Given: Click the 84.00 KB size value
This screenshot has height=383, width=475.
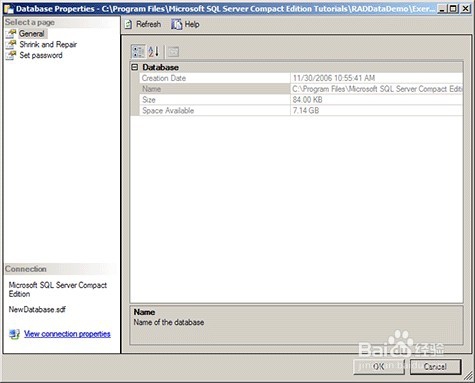Looking at the screenshot, I should coord(307,100).
